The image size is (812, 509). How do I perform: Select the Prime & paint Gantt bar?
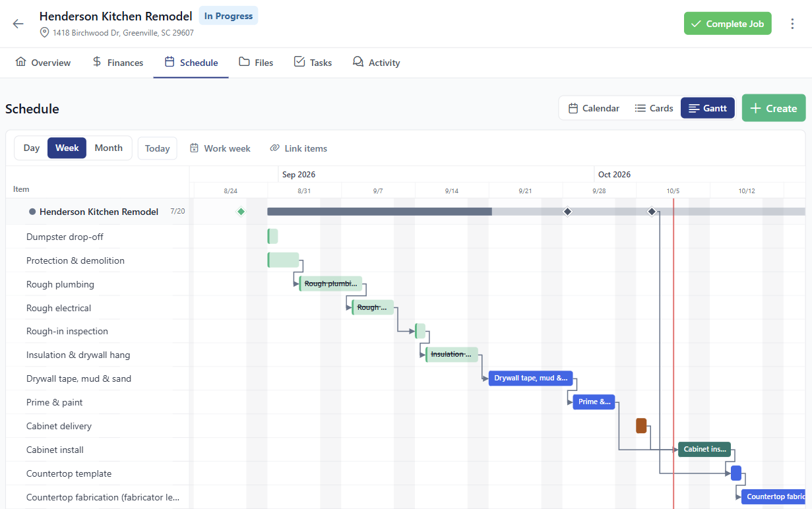[594, 402]
